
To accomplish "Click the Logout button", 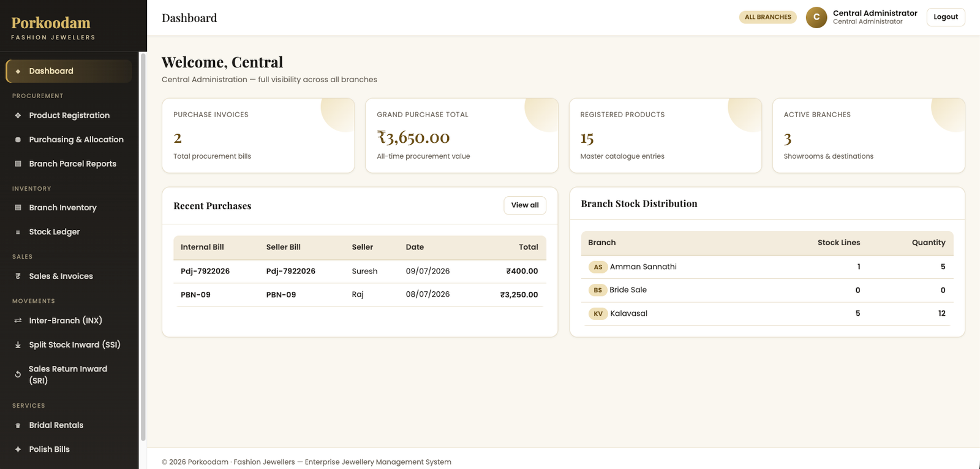I will pos(946,17).
